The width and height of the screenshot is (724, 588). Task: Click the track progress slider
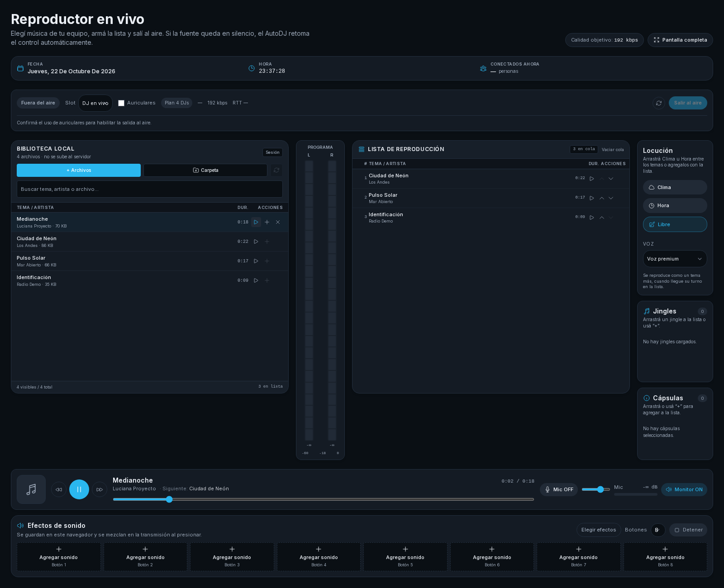tap(324, 499)
